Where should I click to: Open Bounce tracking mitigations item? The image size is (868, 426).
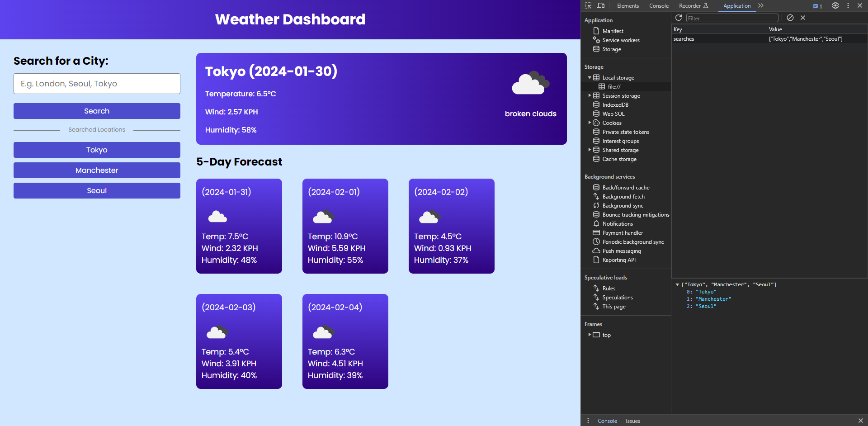[636, 215]
